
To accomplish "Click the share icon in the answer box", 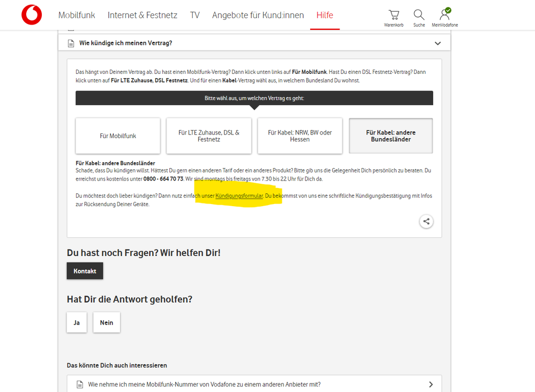I will (426, 221).
